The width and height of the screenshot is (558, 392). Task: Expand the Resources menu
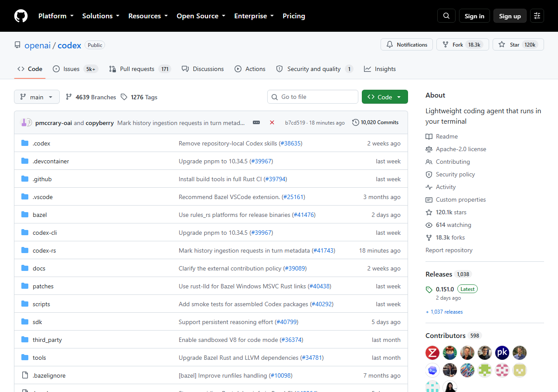pos(148,16)
